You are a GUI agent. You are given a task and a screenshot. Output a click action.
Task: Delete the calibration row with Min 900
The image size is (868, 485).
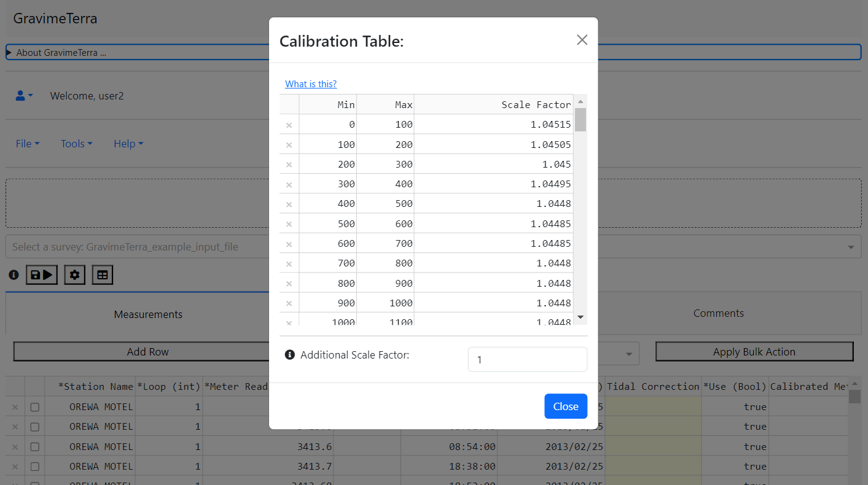[x=289, y=303]
